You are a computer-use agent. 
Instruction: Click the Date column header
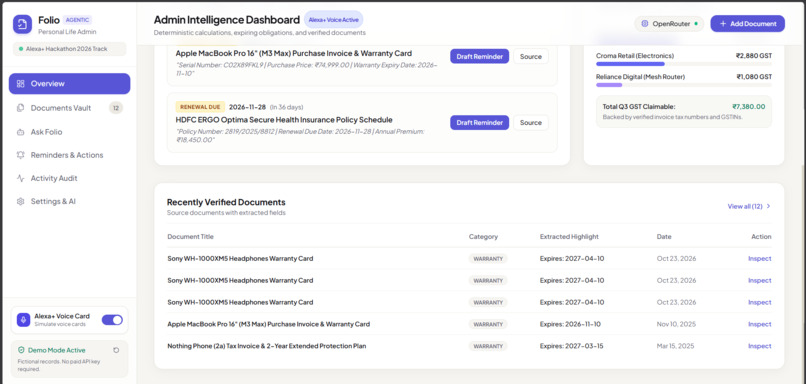pos(664,236)
